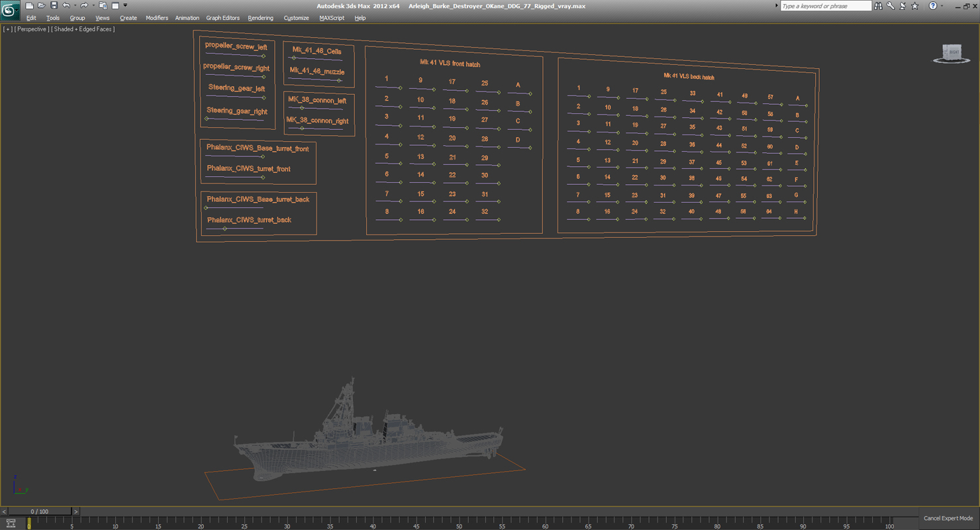
Task: Expand the Quick Access Toolbar customize arrow
Action: [x=125, y=6]
